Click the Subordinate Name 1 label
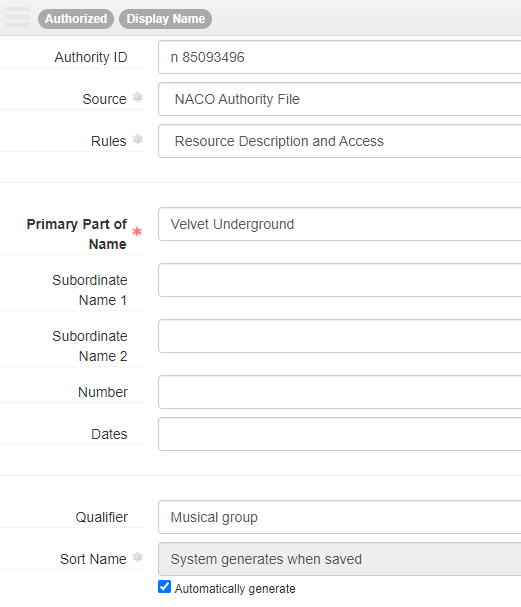The image size is (521, 607). (x=90, y=290)
